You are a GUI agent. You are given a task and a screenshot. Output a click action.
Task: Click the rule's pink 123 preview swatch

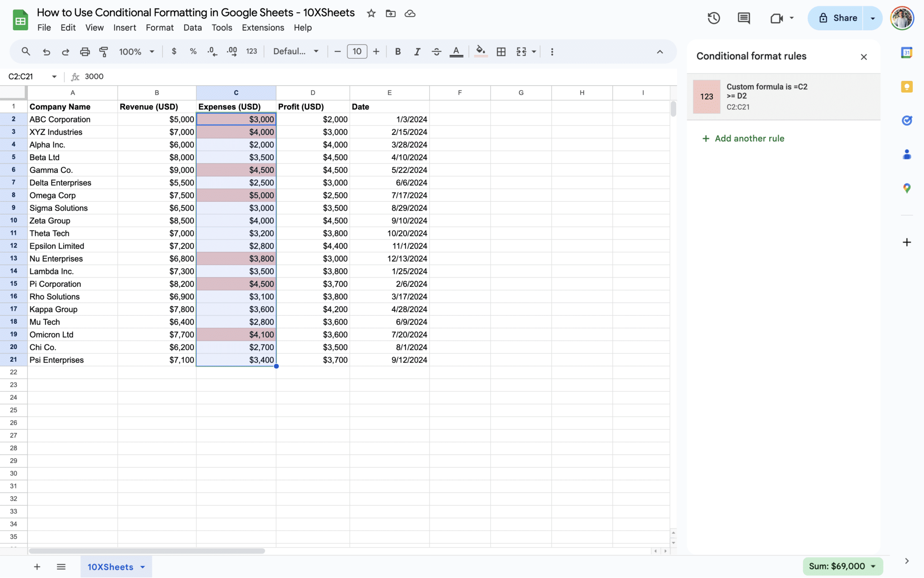click(707, 97)
